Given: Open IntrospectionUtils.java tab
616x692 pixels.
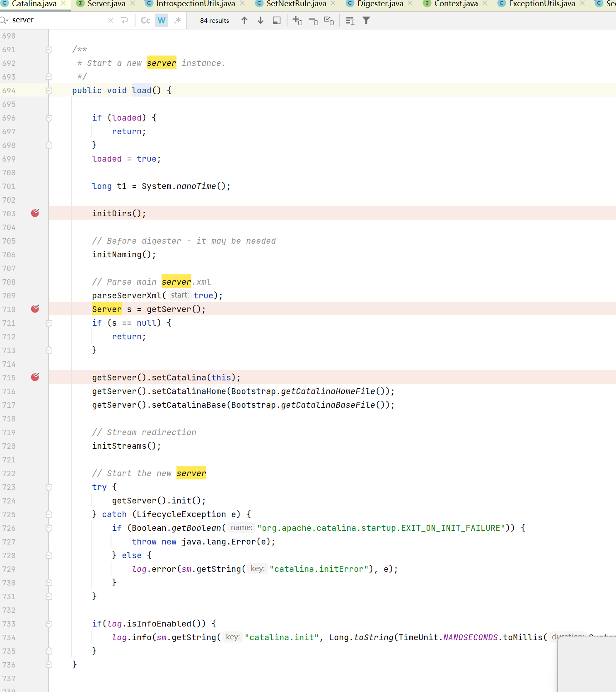Looking at the screenshot, I should [x=196, y=4].
